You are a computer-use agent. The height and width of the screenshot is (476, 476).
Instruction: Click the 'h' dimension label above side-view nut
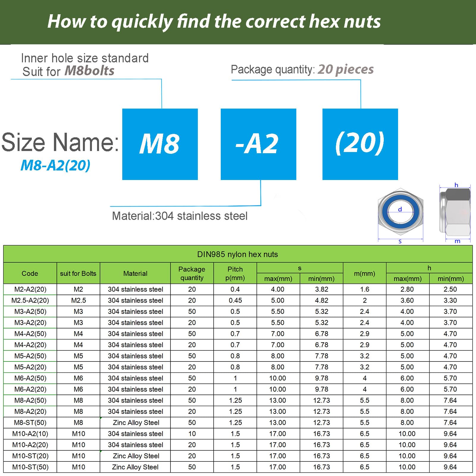[456, 185]
